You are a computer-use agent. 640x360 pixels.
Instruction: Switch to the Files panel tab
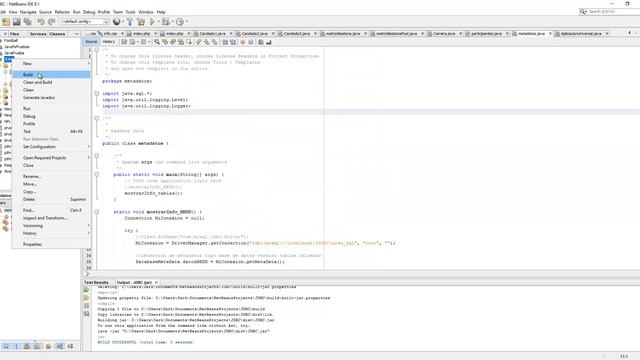tap(15, 34)
